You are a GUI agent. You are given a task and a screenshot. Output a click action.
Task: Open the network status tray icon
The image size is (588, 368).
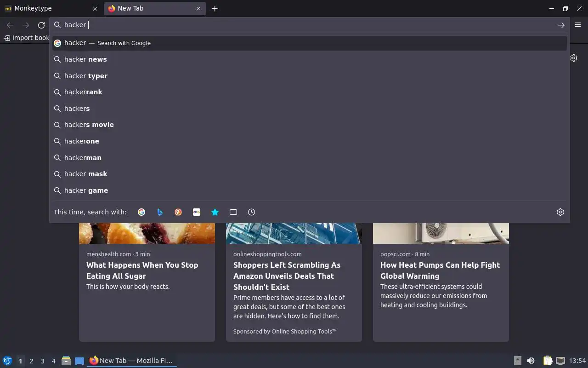click(560, 361)
